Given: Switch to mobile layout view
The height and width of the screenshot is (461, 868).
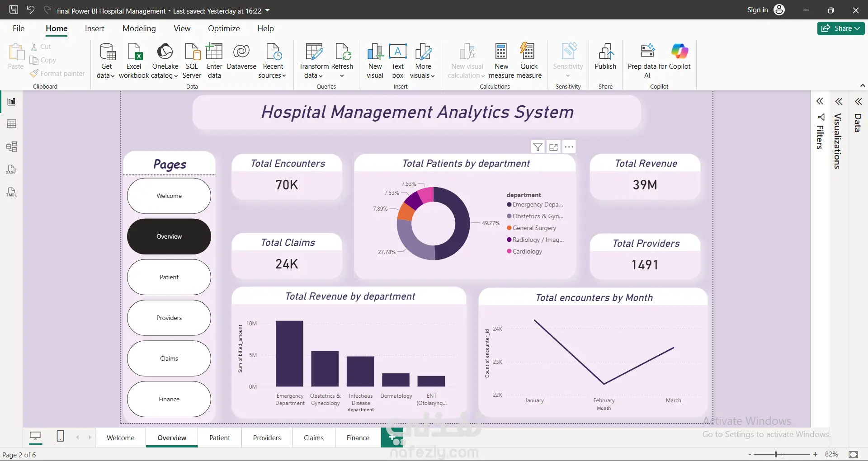Looking at the screenshot, I should [60, 436].
